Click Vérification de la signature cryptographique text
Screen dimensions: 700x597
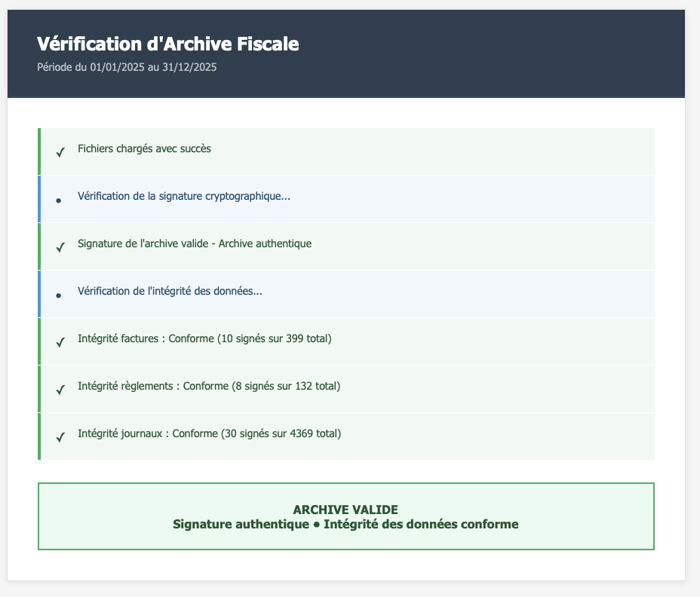coord(183,196)
